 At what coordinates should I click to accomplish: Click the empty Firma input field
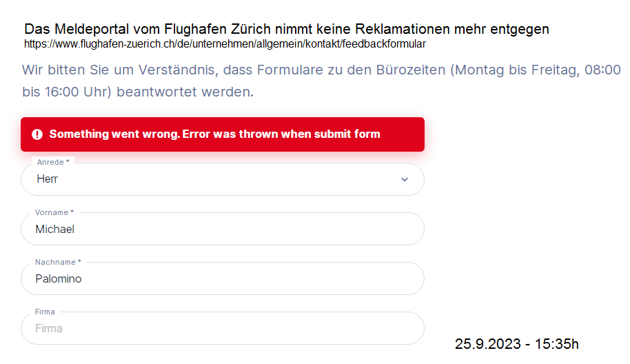pyautogui.click(x=207, y=328)
